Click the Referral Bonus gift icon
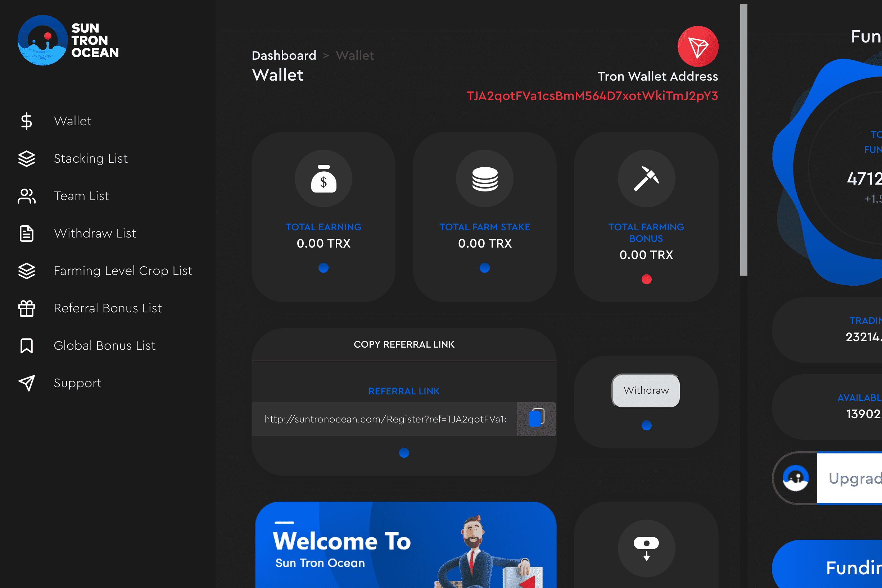The width and height of the screenshot is (882, 588). [x=26, y=308]
